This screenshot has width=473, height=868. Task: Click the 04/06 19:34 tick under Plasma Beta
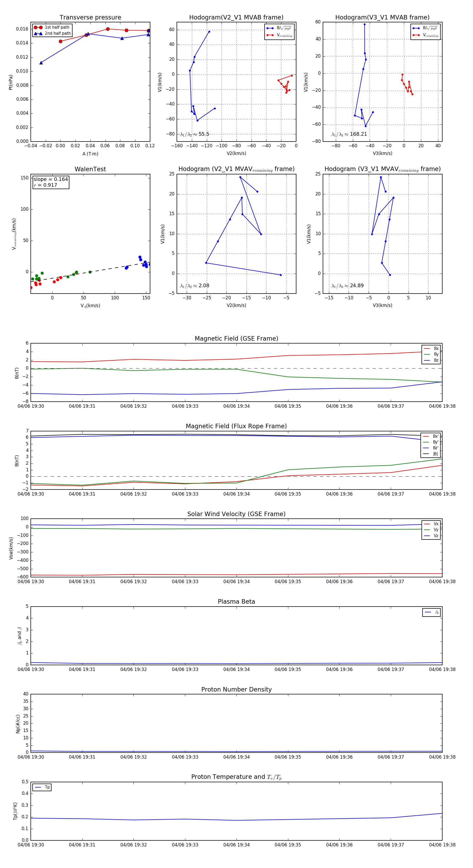[x=236, y=669]
